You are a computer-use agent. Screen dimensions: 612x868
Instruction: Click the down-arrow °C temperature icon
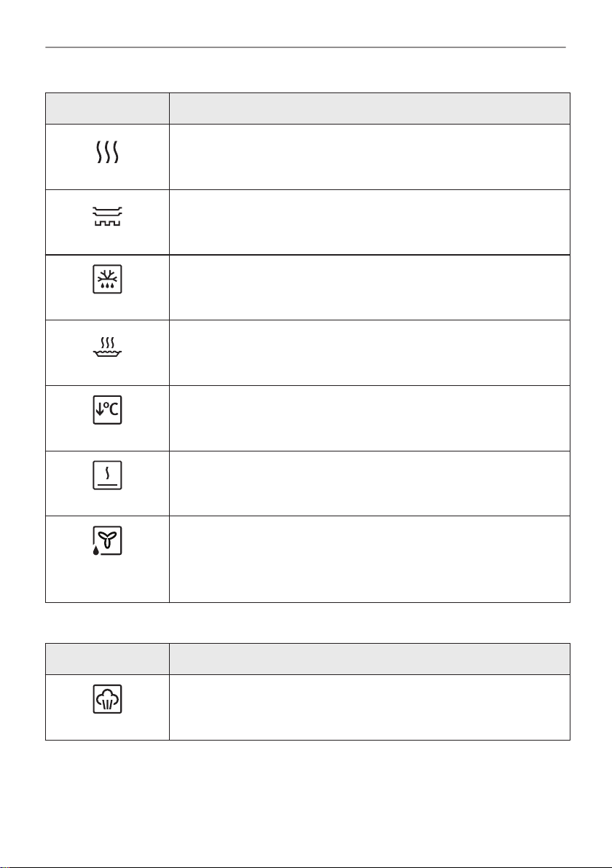[107, 410]
